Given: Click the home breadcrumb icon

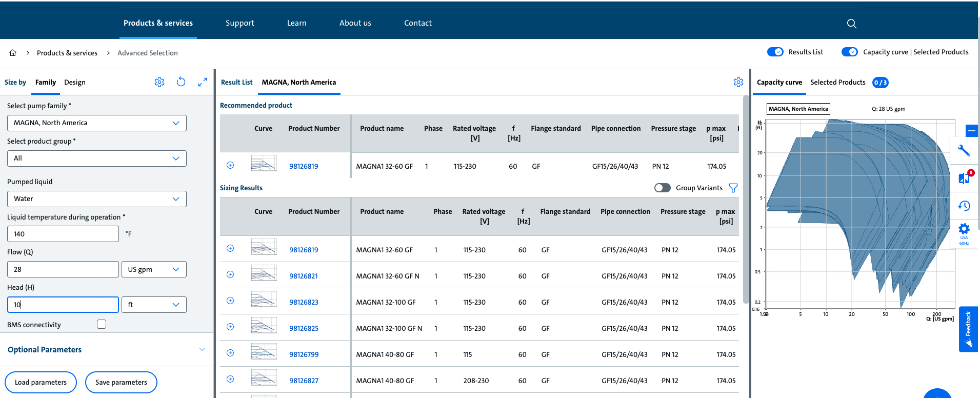Looking at the screenshot, I should pyautogui.click(x=13, y=53).
